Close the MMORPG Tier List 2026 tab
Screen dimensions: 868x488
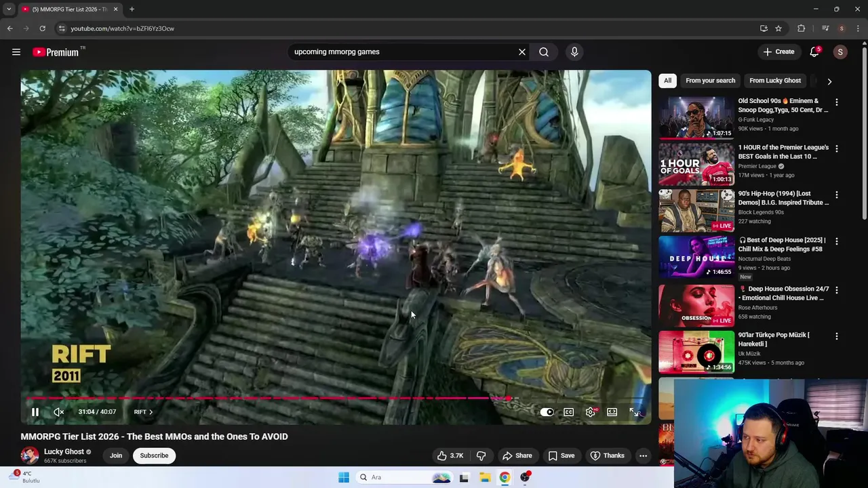(115, 9)
